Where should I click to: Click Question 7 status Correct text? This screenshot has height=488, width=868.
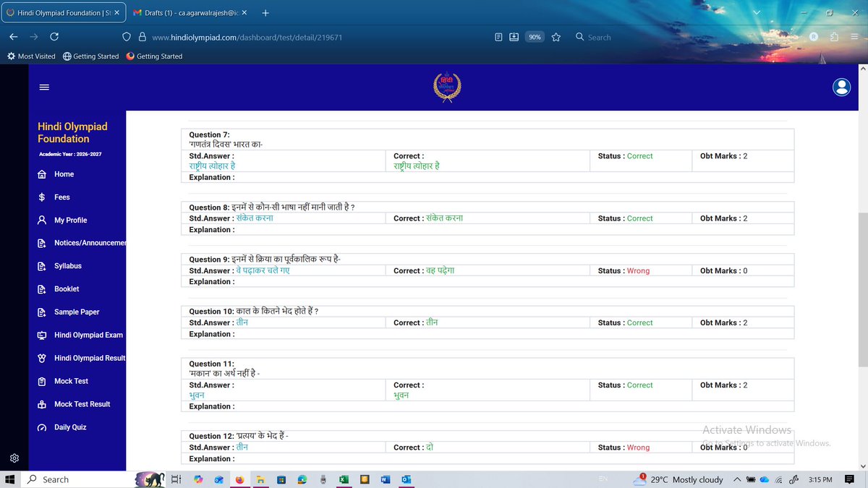[639, 156]
